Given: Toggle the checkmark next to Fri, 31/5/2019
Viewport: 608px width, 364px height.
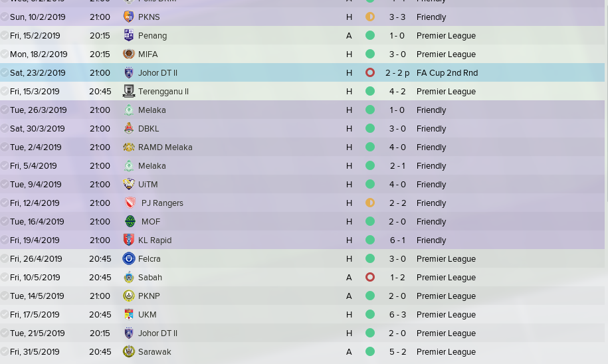Looking at the screenshot, I should [x=5, y=351].
